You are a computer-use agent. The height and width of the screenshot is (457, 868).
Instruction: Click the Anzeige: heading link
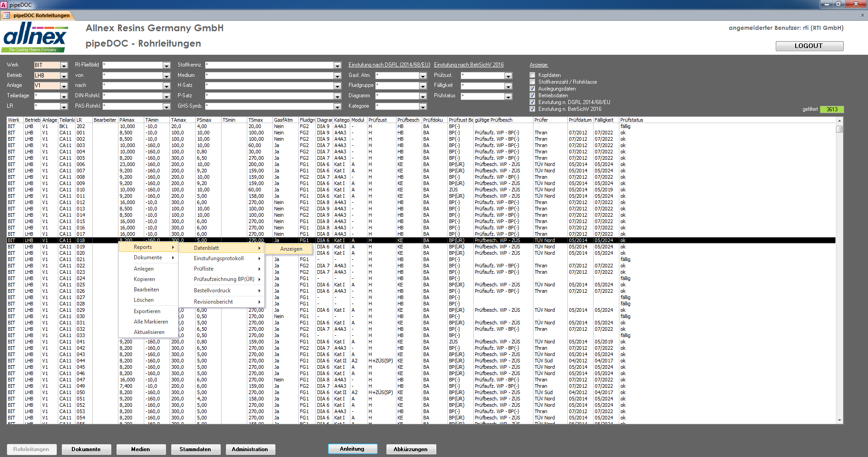coord(539,65)
